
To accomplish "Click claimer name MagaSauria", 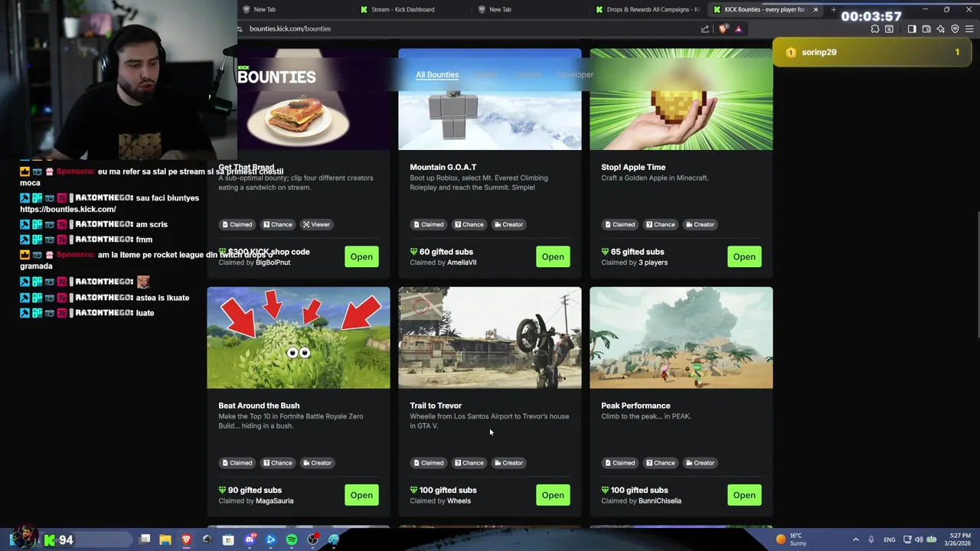I will coord(274,500).
